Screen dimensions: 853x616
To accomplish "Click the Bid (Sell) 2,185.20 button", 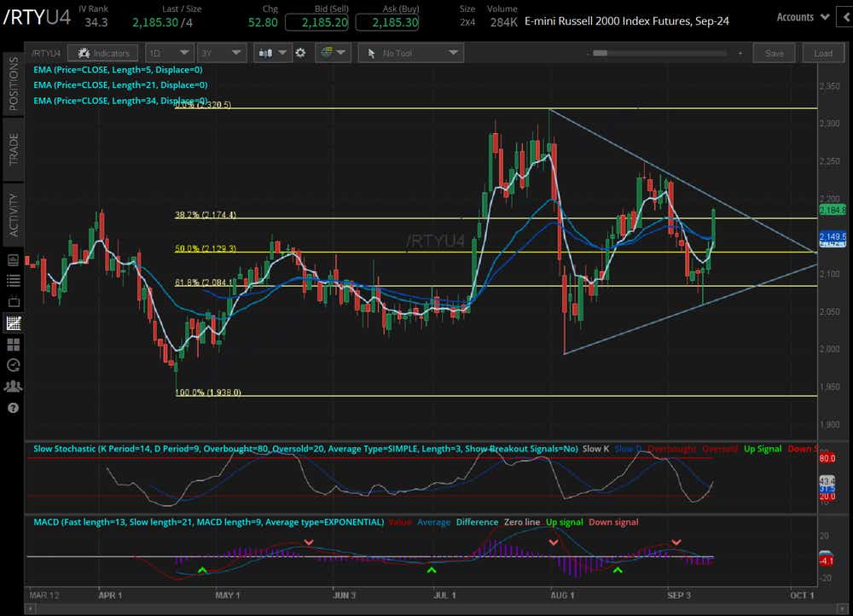I will click(x=316, y=22).
